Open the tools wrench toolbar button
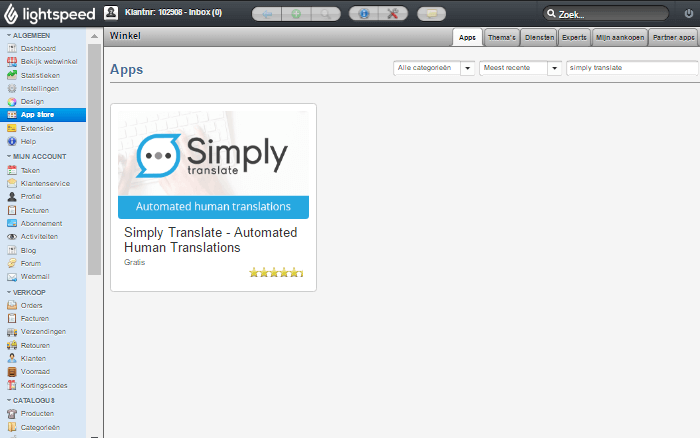Screen dimensions: 700x438 (393, 13)
